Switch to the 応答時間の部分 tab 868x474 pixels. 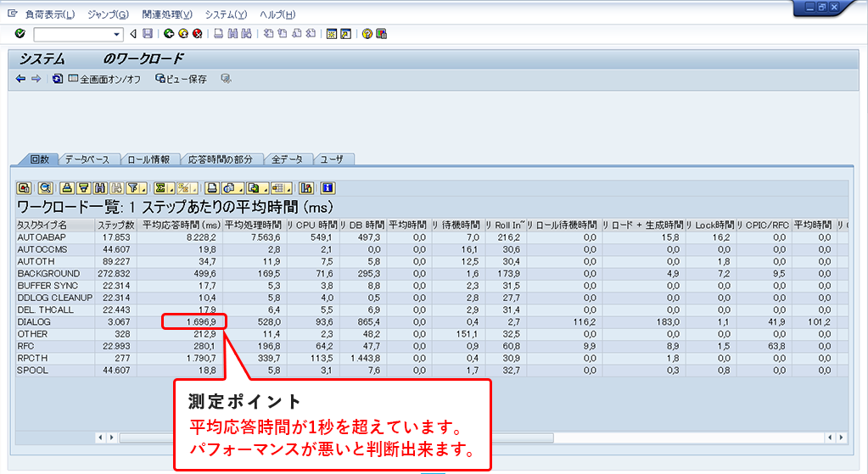tap(221, 159)
